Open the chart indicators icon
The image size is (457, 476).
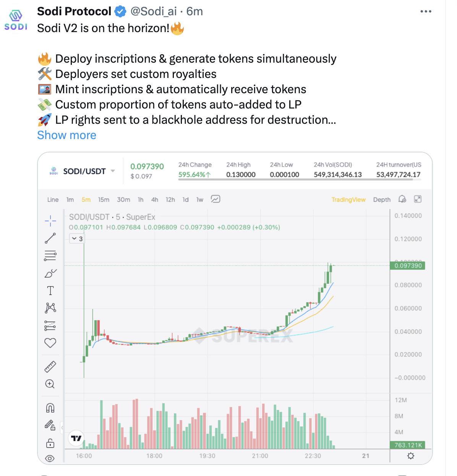(x=216, y=199)
